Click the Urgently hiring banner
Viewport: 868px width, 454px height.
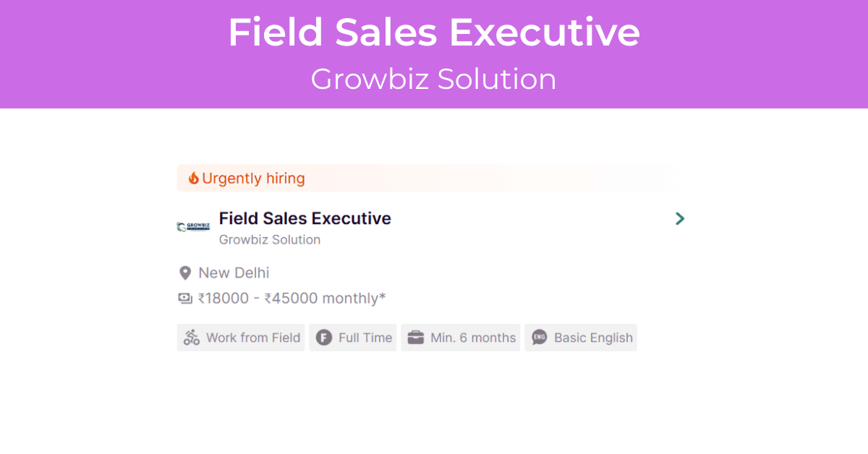point(432,178)
